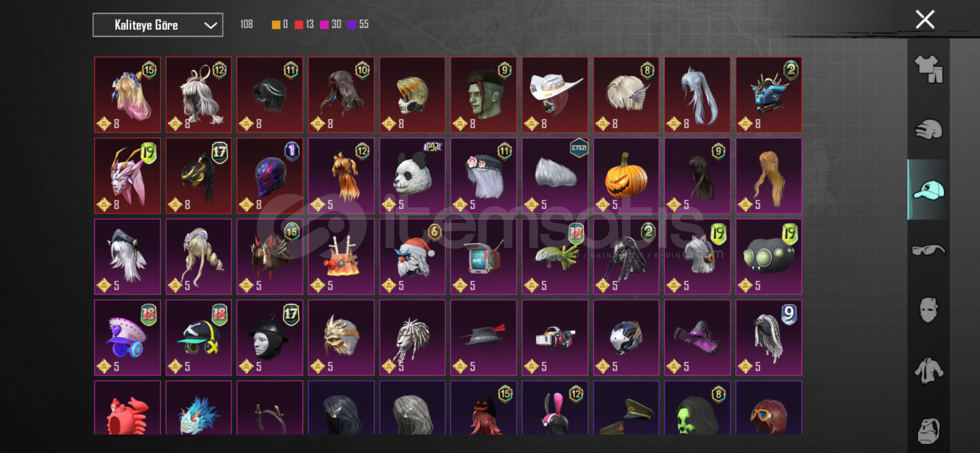The width and height of the screenshot is (980, 453).
Task: Filter by the orange quality swatch
Action: 280,24
